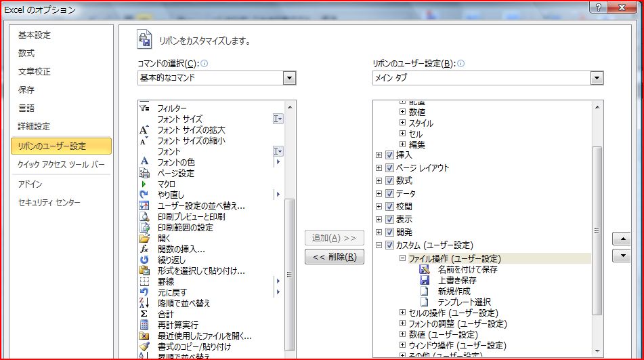
Task: Click the 追加(A) >> button
Action: pos(335,238)
